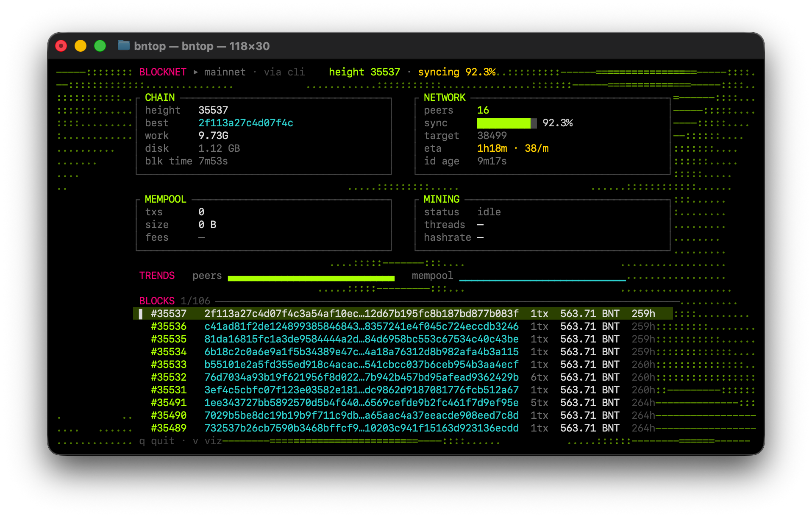Select the highlighted block row #35537
The image size is (812, 518).
403,314
